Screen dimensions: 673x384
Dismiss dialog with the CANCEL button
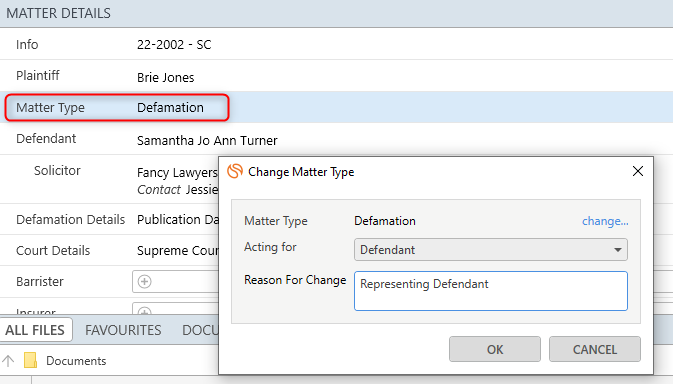[x=595, y=349]
